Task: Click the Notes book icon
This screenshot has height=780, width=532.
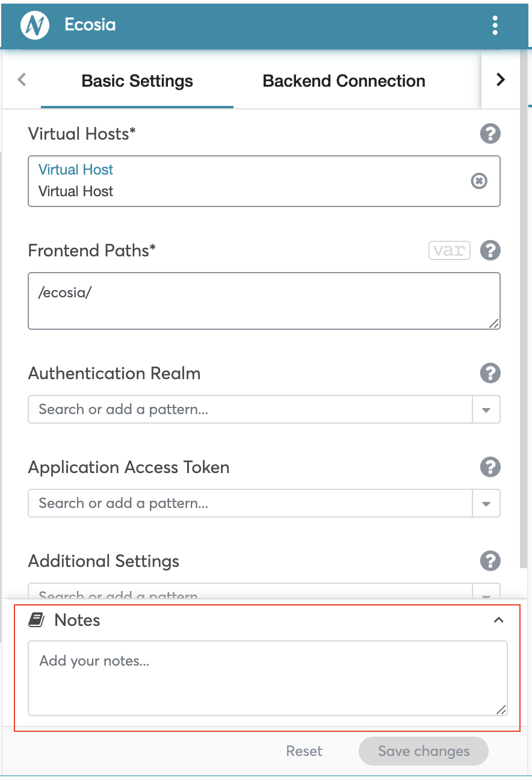Action: click(37, 620)
